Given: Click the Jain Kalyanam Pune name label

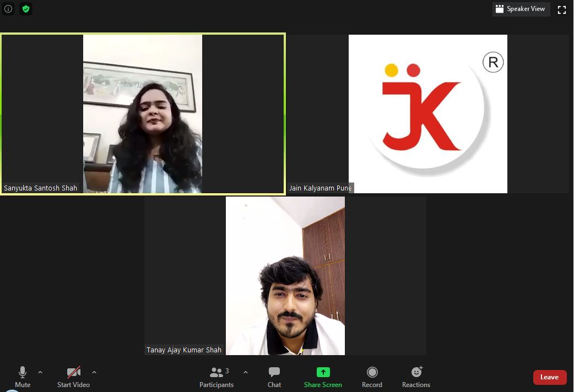Looking at the screenshot, I should tap(320, 188).
